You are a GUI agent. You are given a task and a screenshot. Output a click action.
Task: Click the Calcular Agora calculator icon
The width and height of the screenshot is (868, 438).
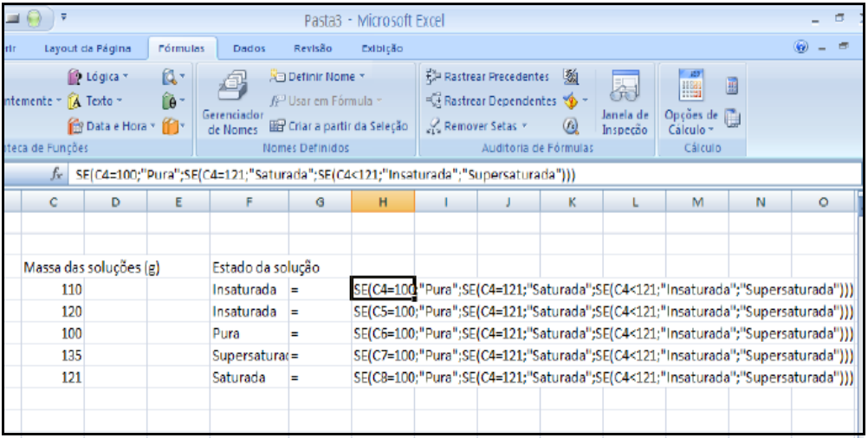(731, 85)
